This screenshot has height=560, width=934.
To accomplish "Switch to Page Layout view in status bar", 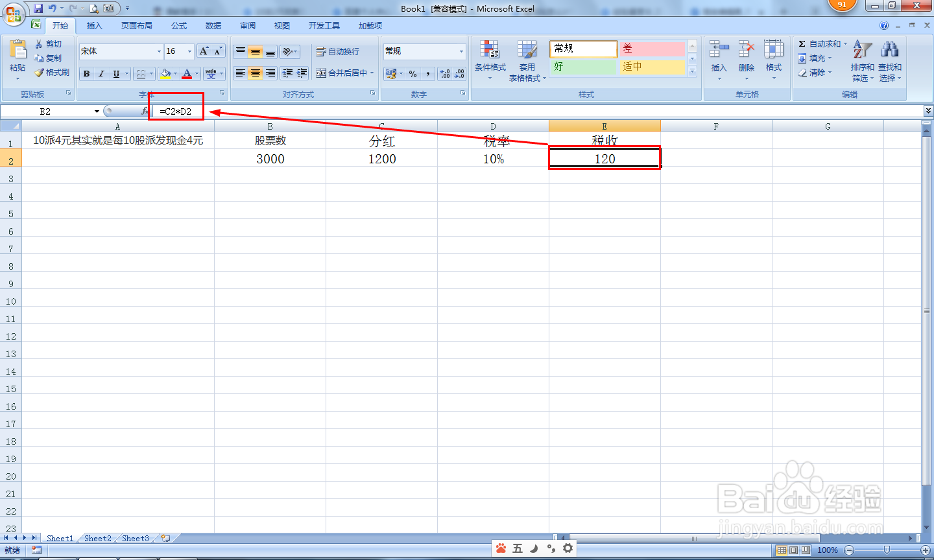I will pyautogui.click(x=794, y=550).
